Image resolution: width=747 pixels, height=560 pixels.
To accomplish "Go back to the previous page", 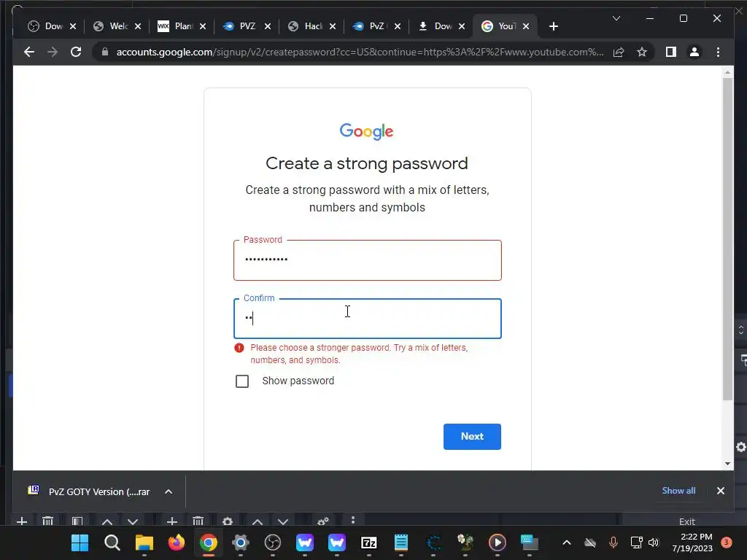I will tap(29, 52).
